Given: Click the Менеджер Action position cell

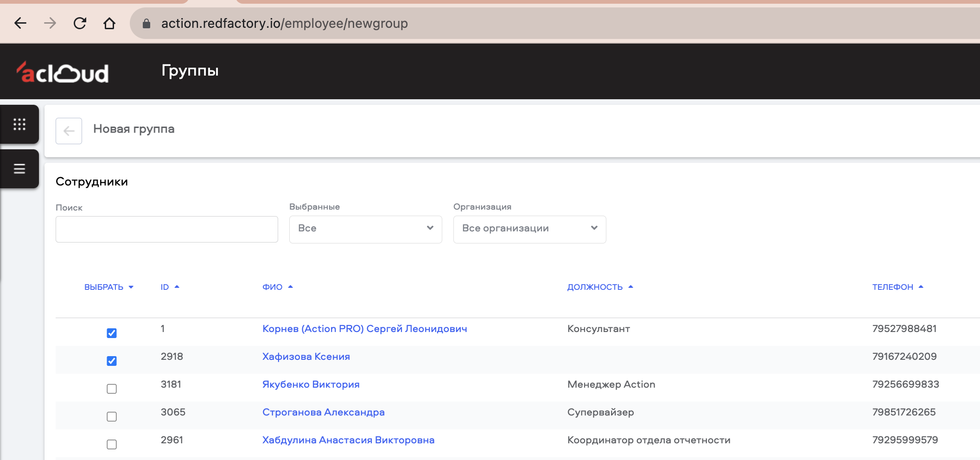Looking at the screenshot, I should click(x=611, y=384).
